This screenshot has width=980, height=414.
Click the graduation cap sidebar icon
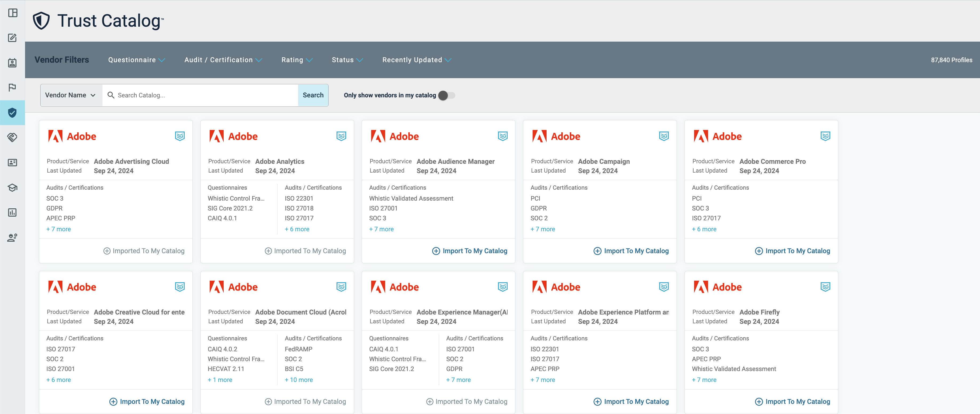click(12, 188)
